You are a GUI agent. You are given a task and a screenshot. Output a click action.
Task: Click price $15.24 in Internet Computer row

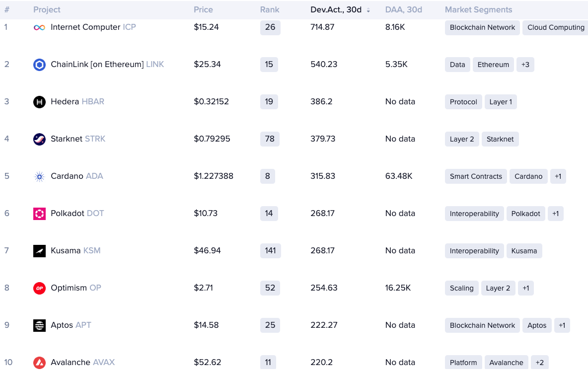[x=206, y=27]
